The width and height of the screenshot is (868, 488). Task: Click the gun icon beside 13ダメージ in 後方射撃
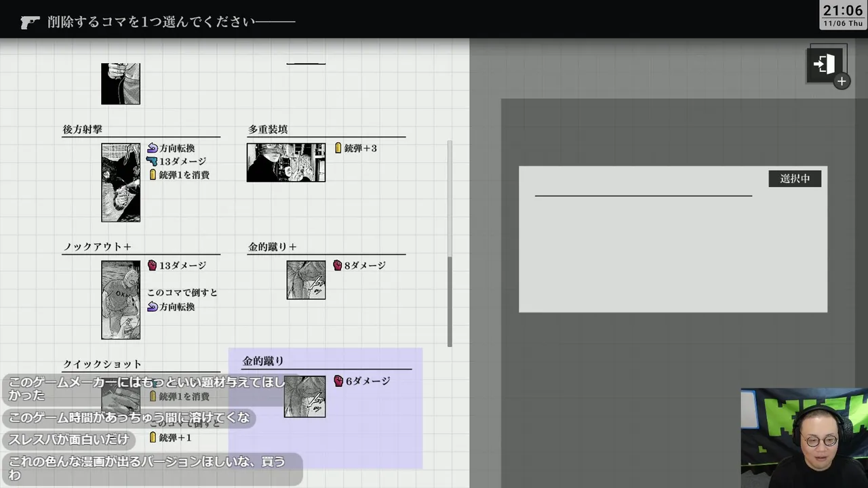coord(153,161)
